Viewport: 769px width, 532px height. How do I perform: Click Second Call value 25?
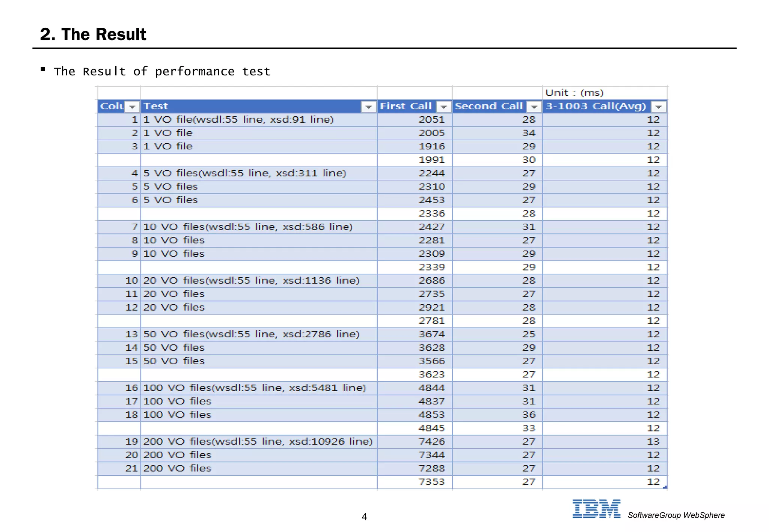pos(498,334)
